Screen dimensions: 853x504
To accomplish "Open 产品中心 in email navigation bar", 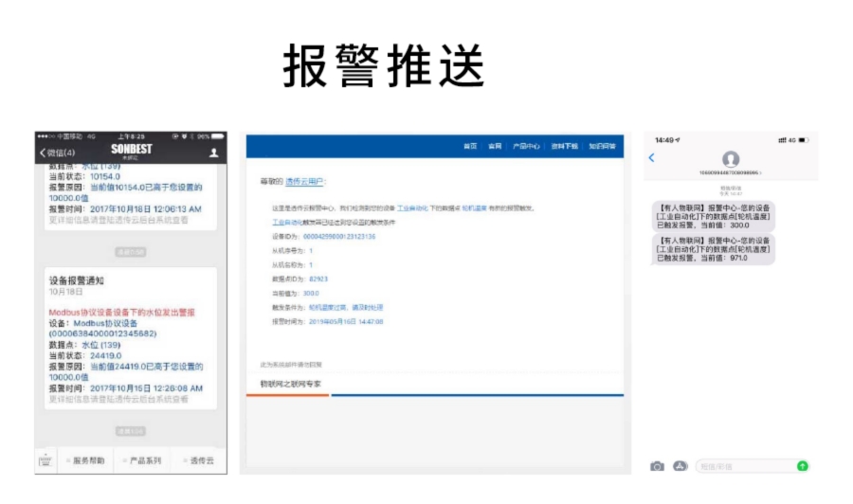I will pyautogui.click(x=527, y=147).
